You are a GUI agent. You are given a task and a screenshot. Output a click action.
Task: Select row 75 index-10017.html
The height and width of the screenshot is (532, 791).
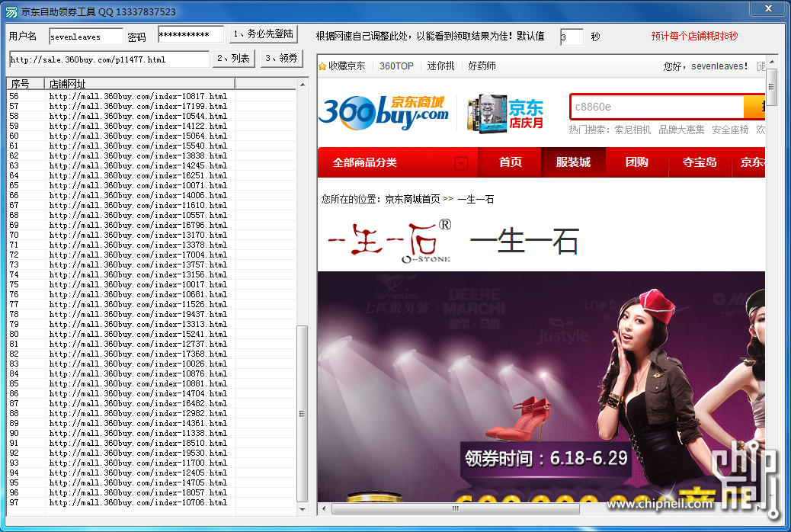coord(152,284)
